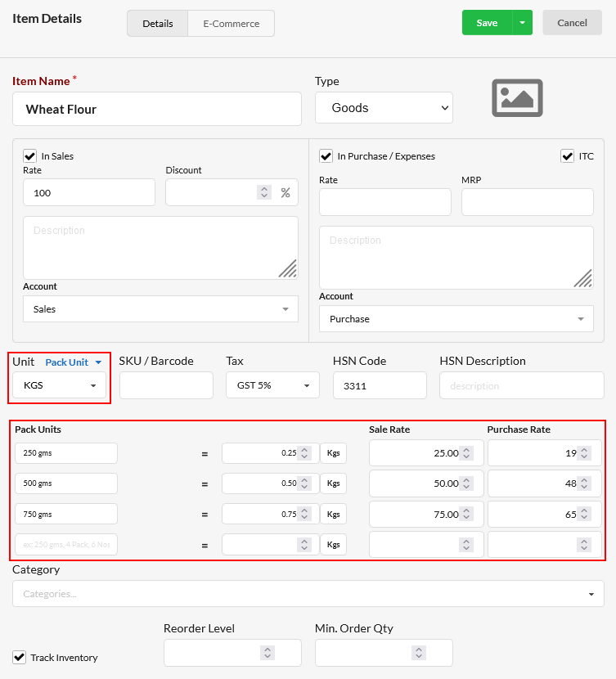Click the sales Rate field showing 100

click(89, 193)
